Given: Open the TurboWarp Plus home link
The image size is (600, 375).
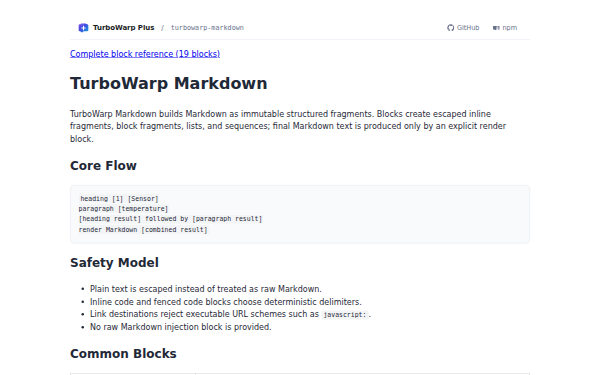Looking at the screenshot, I should click(x=123, y=28).
